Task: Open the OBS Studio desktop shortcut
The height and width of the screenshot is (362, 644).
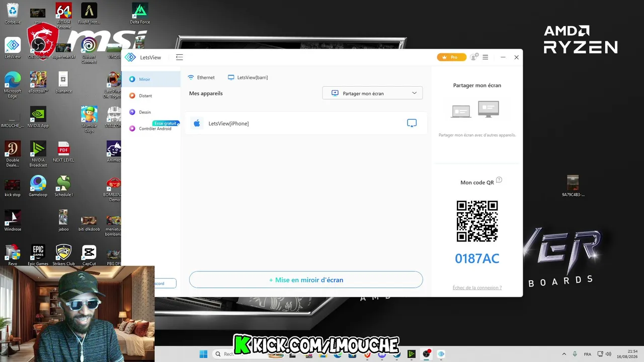Action: 38,48
